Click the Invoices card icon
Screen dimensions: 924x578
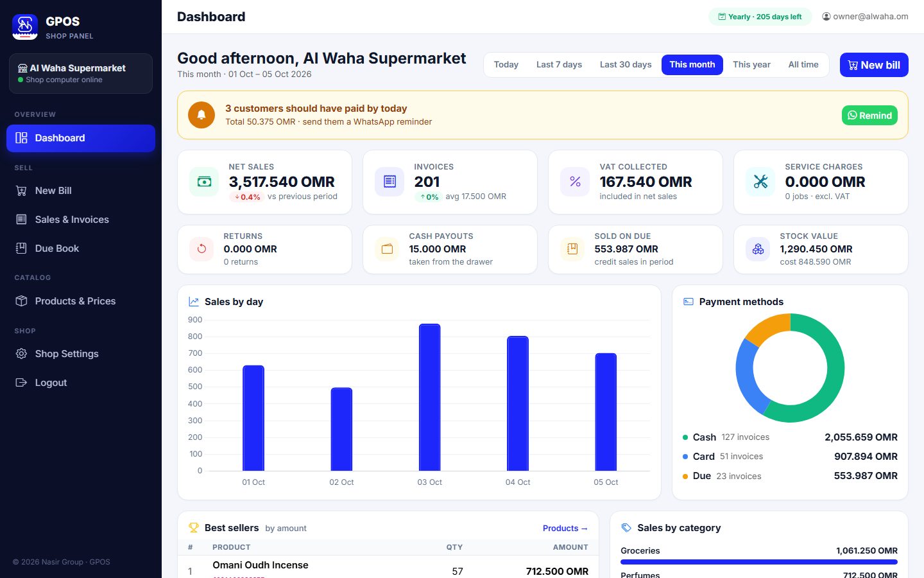[x=389, y=182]
